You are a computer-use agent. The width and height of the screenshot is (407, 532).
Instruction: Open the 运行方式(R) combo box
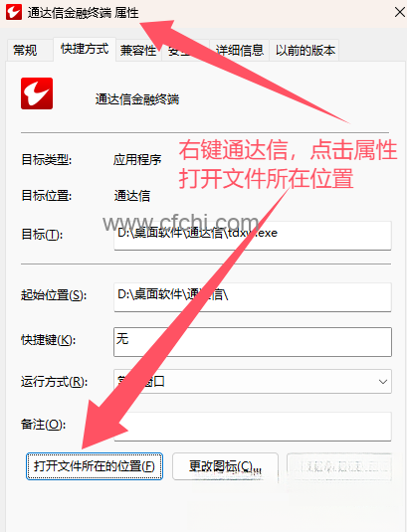[x=253, y=382]
